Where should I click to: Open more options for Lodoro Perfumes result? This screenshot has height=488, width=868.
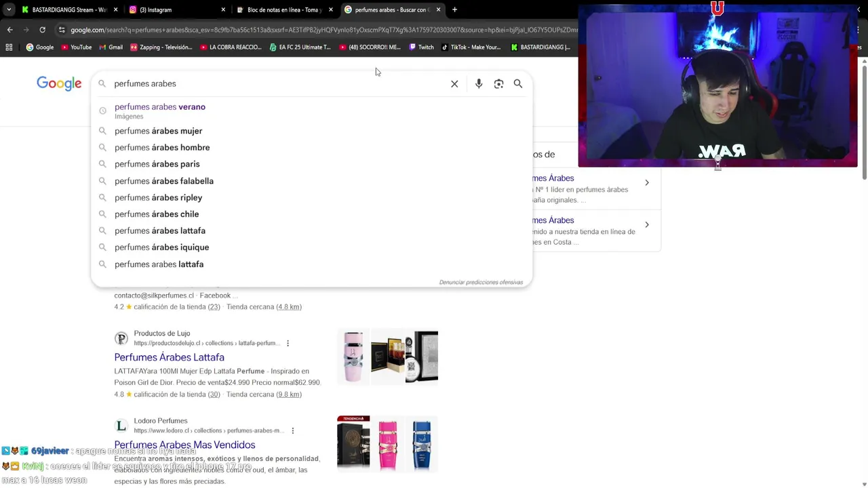(x=292, y=430)
